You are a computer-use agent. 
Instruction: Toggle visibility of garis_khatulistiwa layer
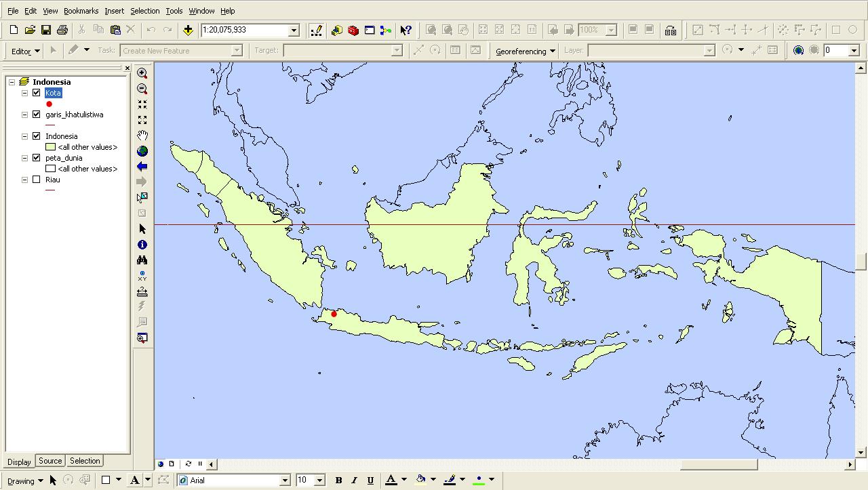(36, 114)
